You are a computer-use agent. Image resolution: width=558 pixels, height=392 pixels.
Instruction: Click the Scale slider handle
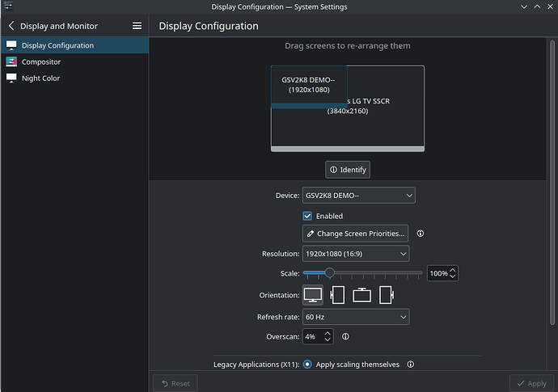pyautogui.click(x=330, y=273)
